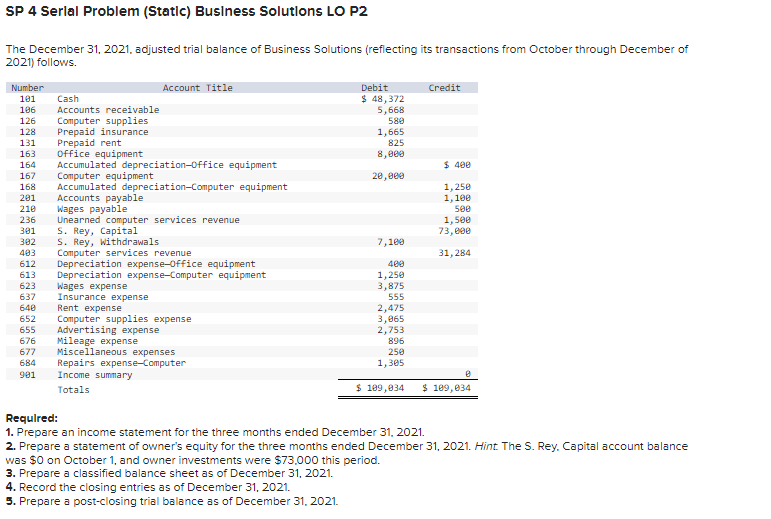Viewport: 771px width, 519px height.
Task: Click 'Mileage expense' account title
Action: (x=97, y=341)
